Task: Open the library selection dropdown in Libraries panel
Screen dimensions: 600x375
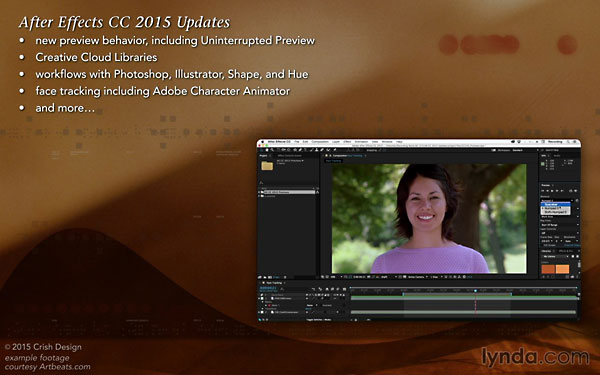Action: [x=556, y=256]
